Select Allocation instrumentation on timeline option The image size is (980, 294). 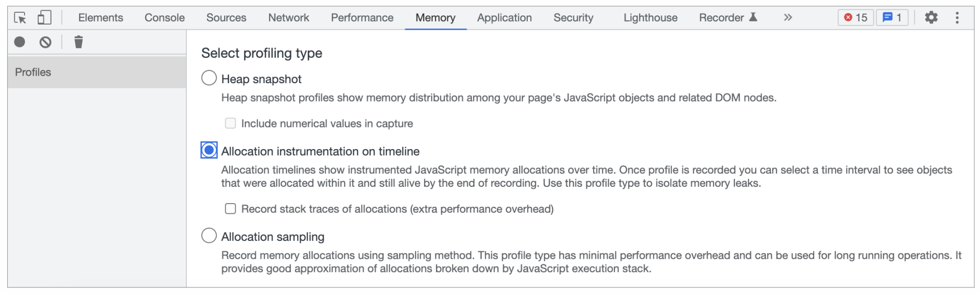pyautogui.click(x=209, y=151)
